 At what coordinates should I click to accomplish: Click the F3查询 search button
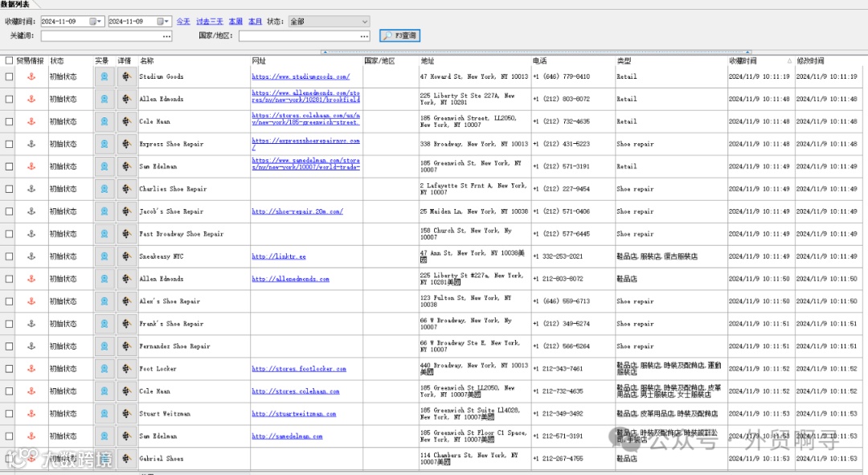pos(400,35)
